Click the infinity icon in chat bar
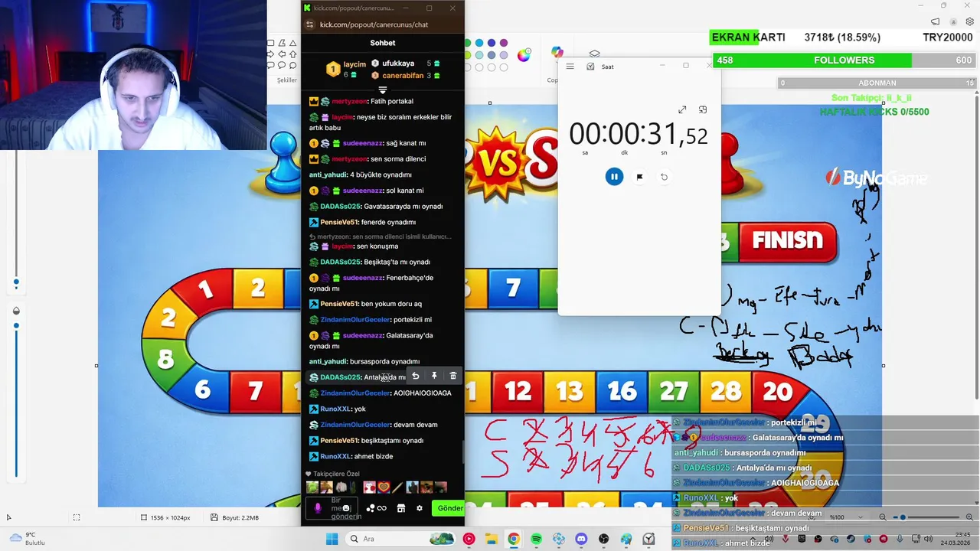Image resolution: width=980 pixels, height=551 pixels. pos(381,508)
